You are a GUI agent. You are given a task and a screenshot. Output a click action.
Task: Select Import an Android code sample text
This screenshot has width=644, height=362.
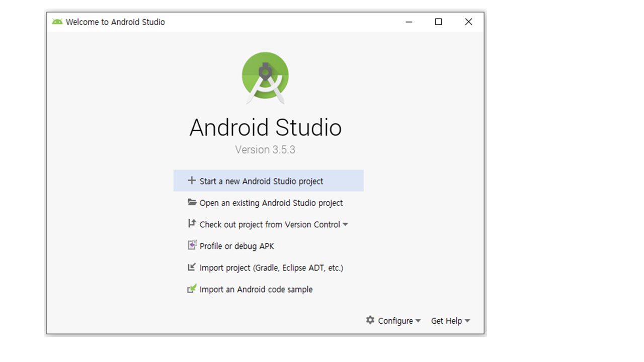(x=256, y=289)
